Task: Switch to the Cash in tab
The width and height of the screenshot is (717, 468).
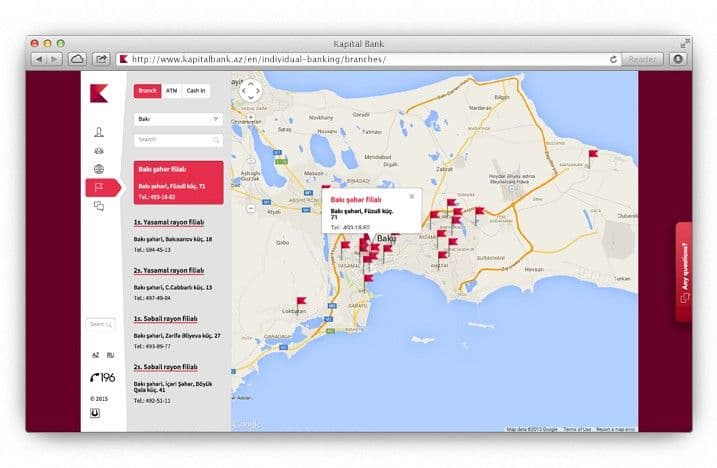Action: (x=196, y=91)
